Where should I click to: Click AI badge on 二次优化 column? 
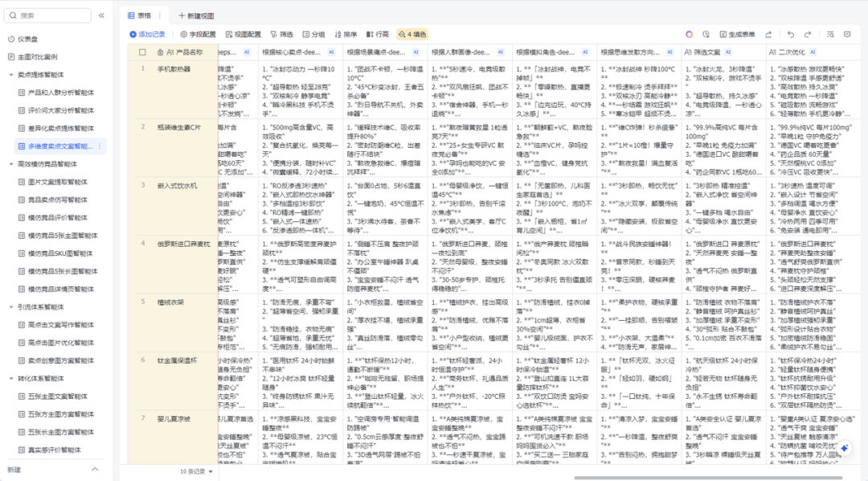pyautogui.click(x=813, y=52)
